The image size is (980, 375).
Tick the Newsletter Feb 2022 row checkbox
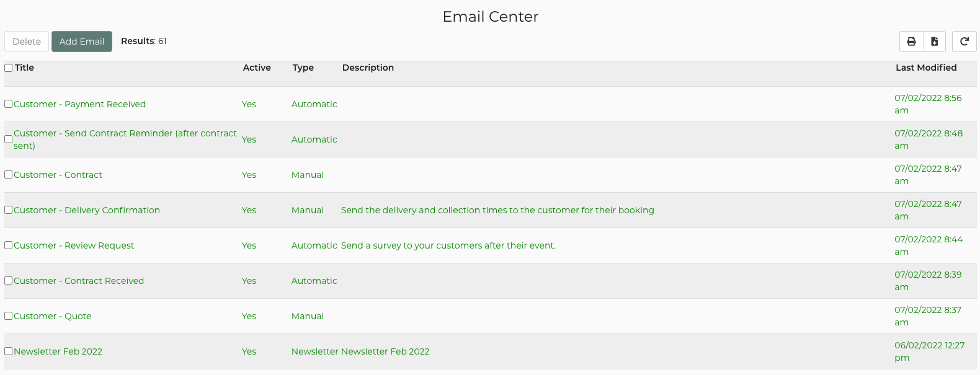[9, 351]
